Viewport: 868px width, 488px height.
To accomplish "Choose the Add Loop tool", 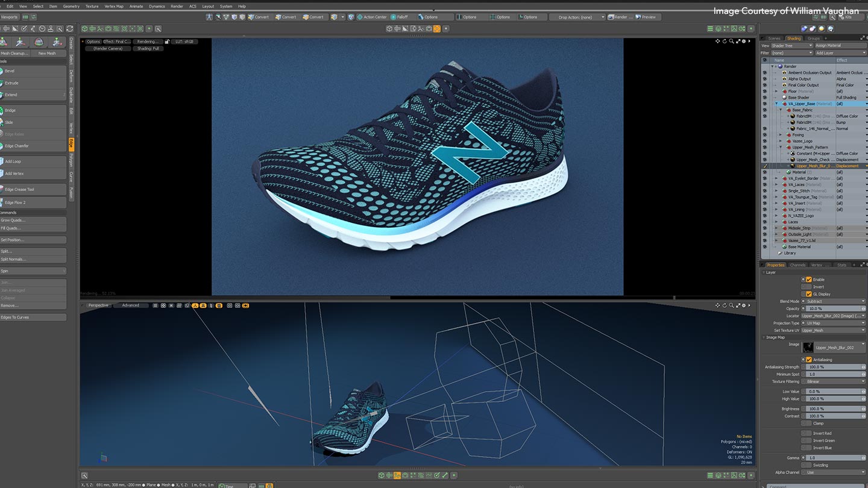I will [13, 161].
